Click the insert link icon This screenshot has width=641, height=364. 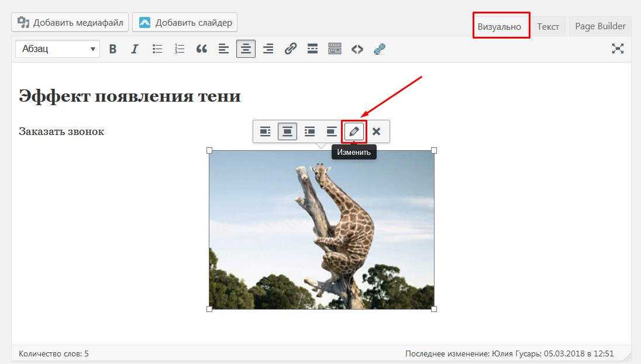291,49
